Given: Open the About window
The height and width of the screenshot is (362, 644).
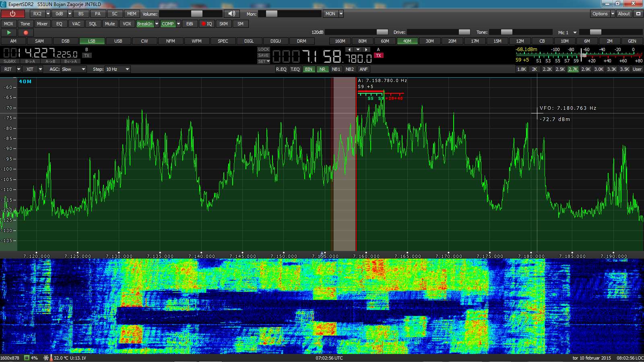Looking at the screenshot, I should pyautogui.click(x=624, y=14).
